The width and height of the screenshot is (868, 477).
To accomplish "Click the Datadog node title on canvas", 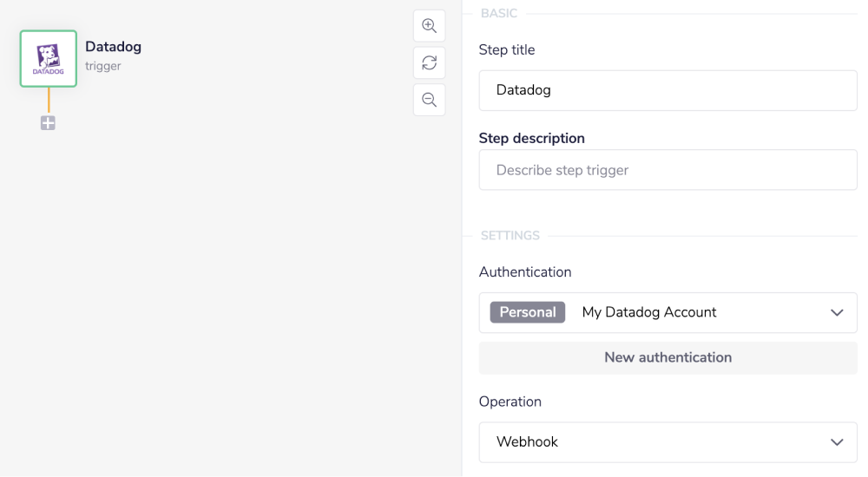I will click(113, 47).
